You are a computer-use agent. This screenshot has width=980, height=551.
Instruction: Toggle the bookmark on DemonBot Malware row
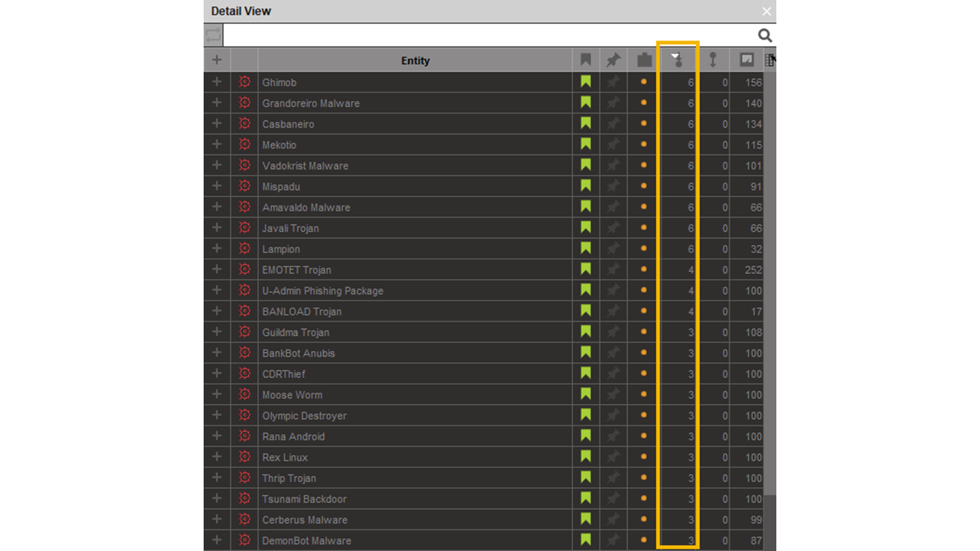tap(586, 540)
